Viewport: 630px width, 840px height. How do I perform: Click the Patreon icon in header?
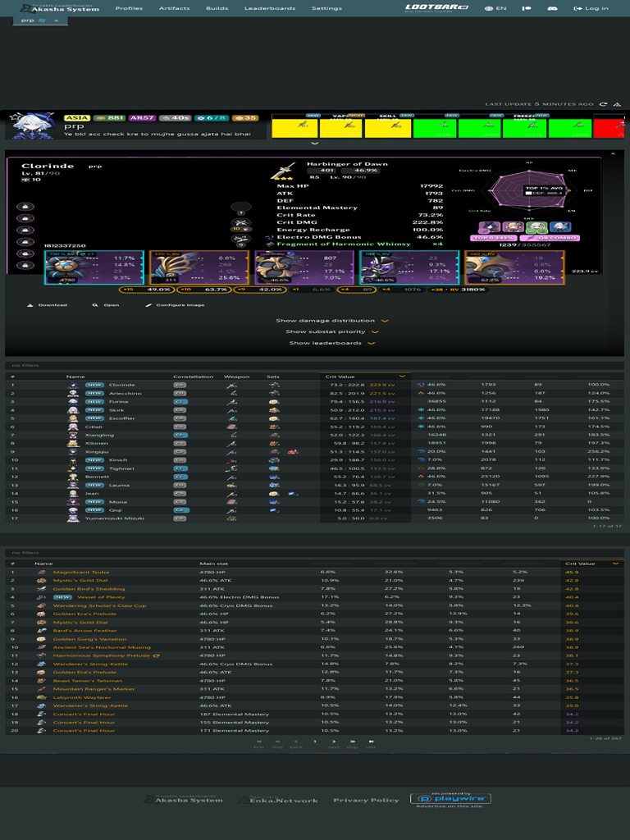(527, 8)
